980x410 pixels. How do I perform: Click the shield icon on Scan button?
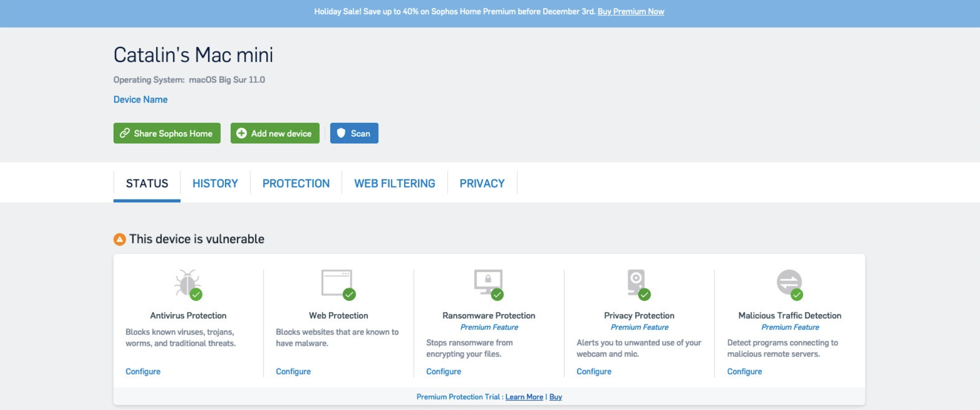(341, 133)
